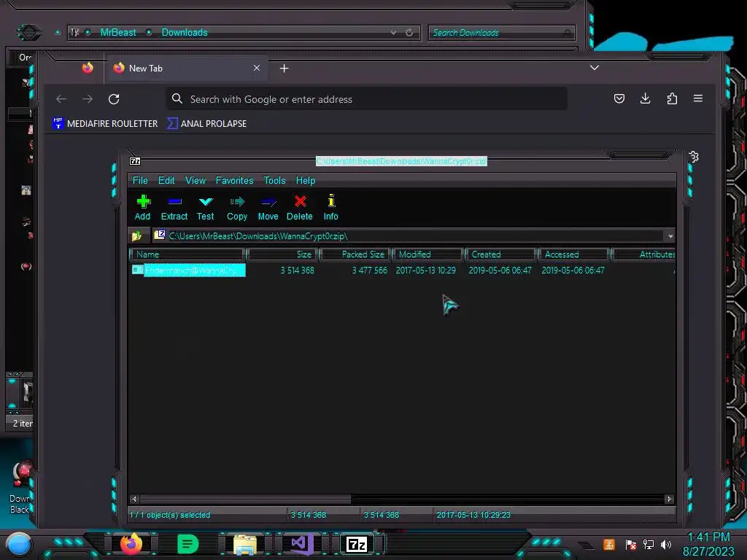Customize new tab page gear icon
The height and width of the screenshot is (560, 747).
(x=694, y=157)
